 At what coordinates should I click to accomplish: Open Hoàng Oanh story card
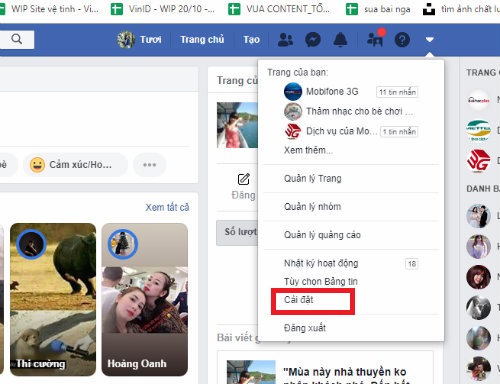point(145,299)
